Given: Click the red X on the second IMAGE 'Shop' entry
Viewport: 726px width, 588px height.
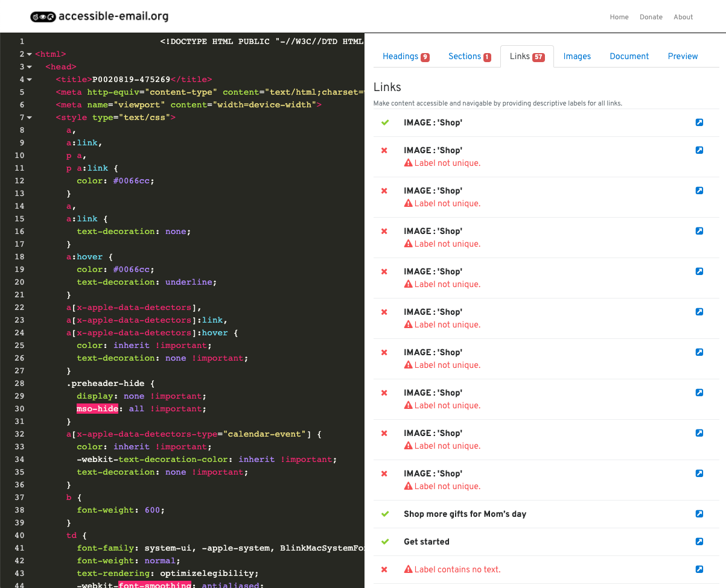Looking at the screenshot, I should (x=384, y=150).
